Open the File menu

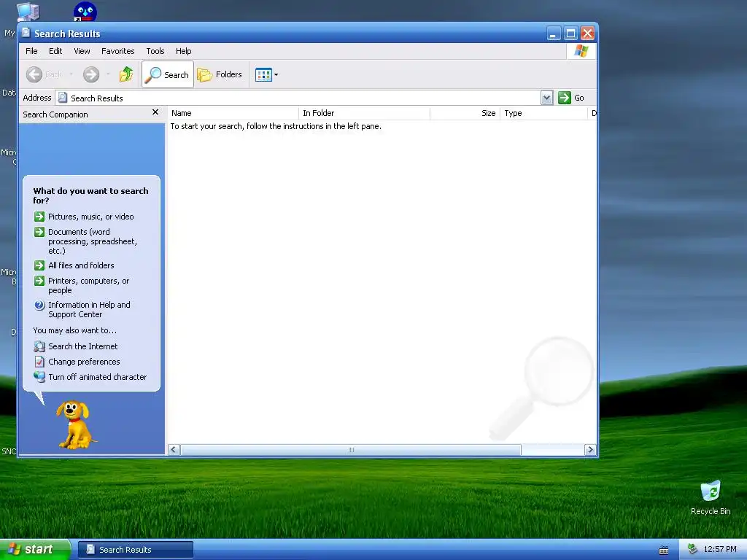[31, 51]
